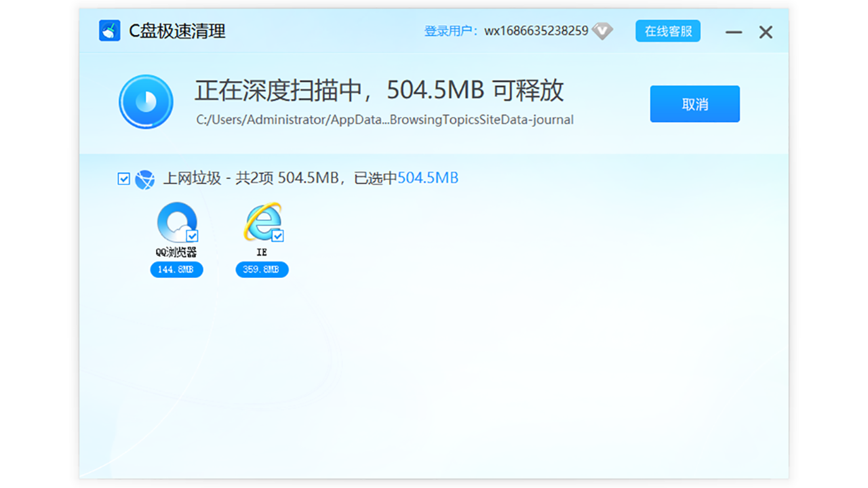Select the QQ浏览器 browser icon
Screen dimensions: 868x488
pos(176,224)
